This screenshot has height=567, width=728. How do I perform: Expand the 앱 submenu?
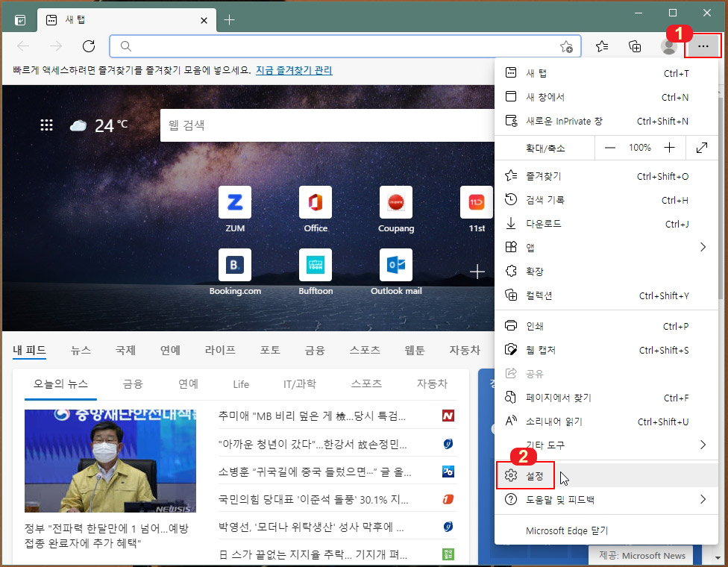pos(531,247)
